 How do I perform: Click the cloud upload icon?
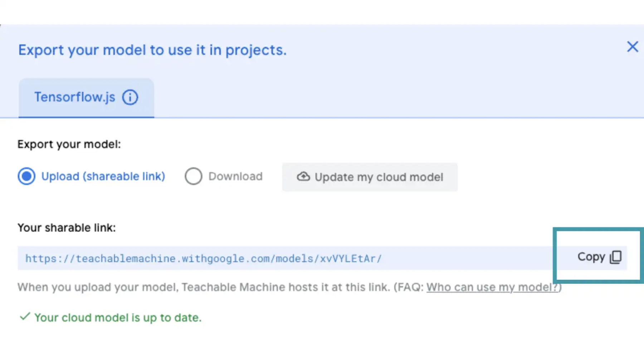(x=303, y=177)
